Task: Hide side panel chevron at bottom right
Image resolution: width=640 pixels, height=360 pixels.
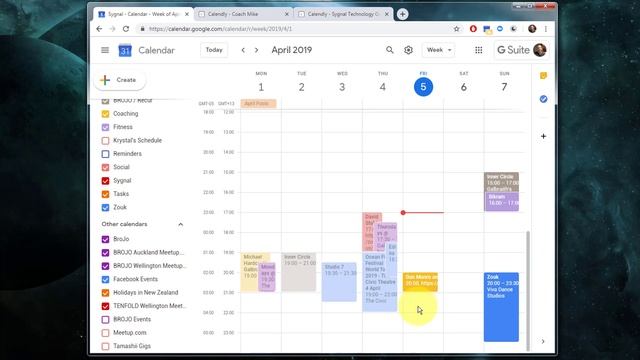Action: click(x=543, y=341)
